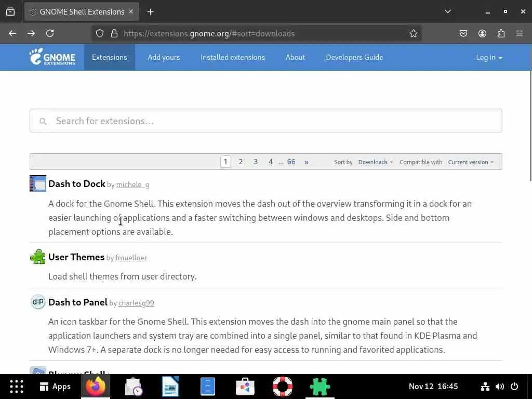Viewport: 532px width, 399px height.
Task: Open the Nov 12 clock calendar
Action: (433, 387)
